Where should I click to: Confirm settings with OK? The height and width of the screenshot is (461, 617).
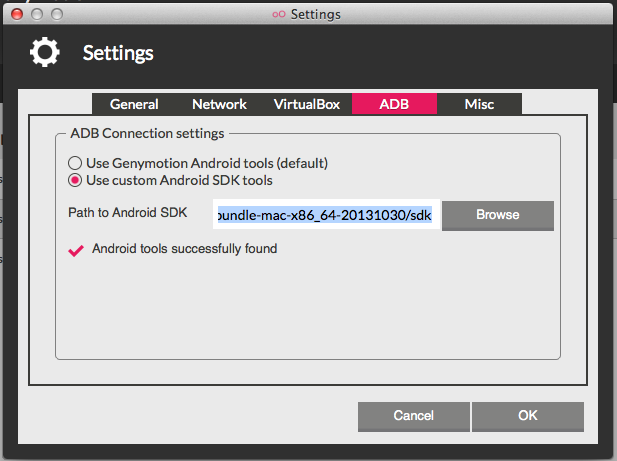tap(528, 417)
